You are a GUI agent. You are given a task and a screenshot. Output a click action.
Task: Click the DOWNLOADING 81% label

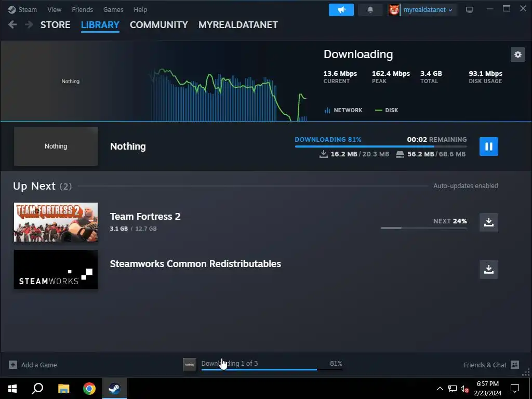[328, 139]
